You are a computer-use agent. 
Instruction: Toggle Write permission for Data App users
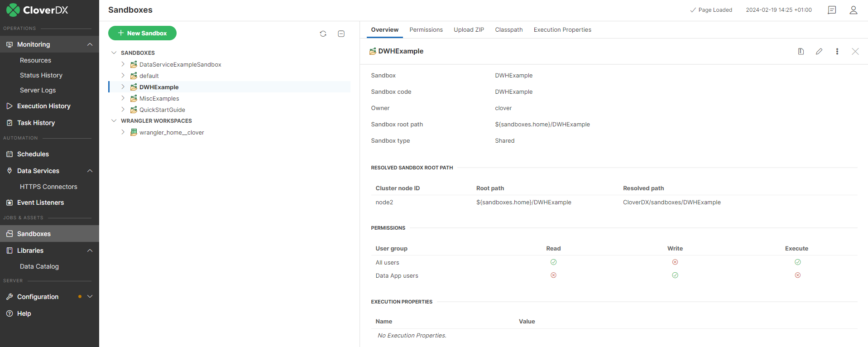tap(675, 275)
